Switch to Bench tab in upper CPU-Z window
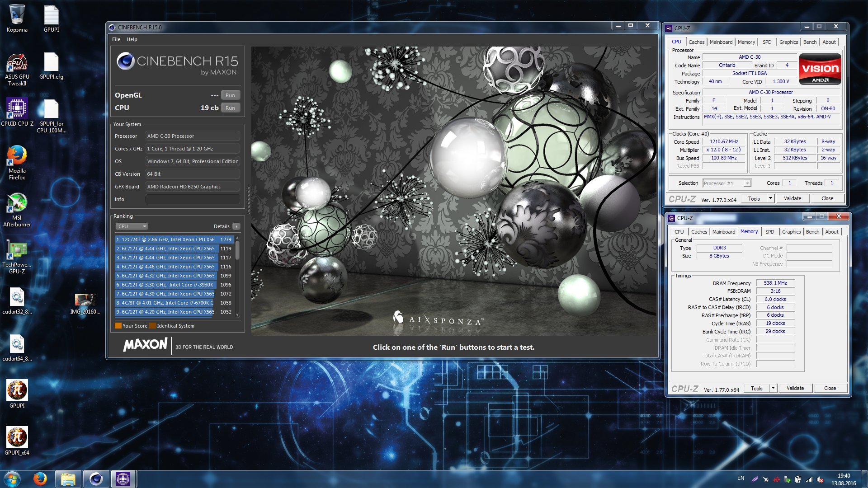 pyautogui.click(x=810, y=42)
